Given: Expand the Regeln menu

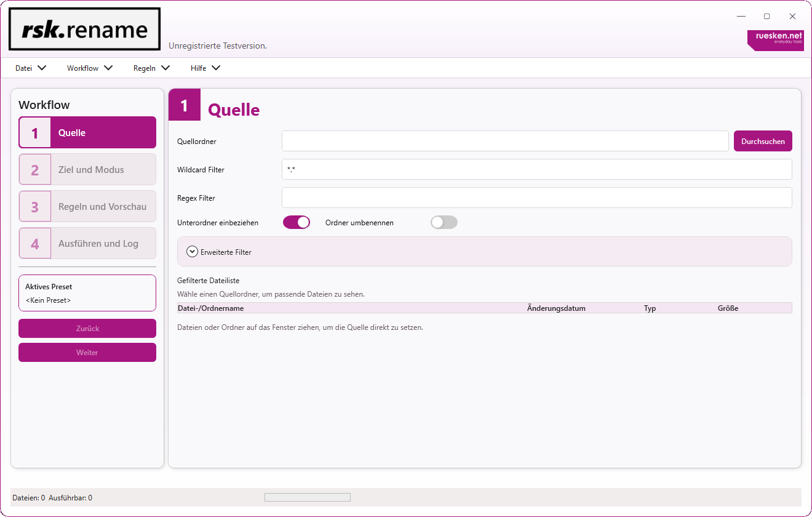Looking at the screenshot, I should [x=151, y=68].
